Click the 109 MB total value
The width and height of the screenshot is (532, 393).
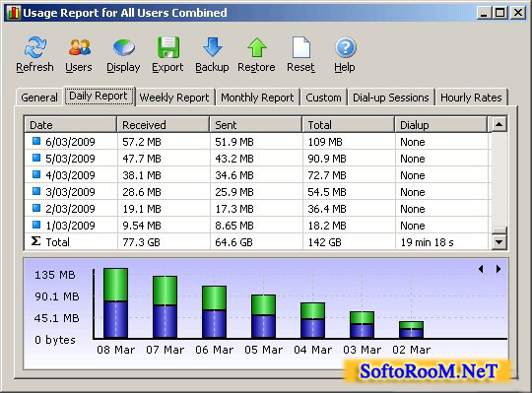coord(325,142)
